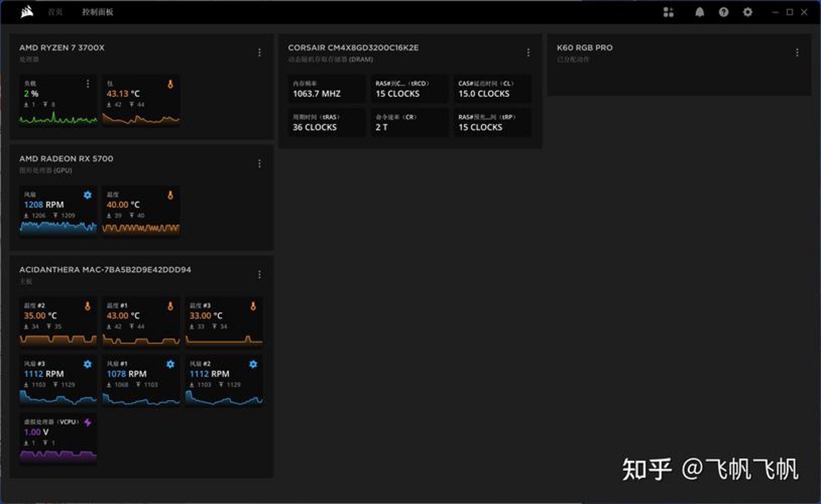Select the 1078 RPM fan #1 reading
This screenshot has height=504, width=821.
tap(127, 374)
